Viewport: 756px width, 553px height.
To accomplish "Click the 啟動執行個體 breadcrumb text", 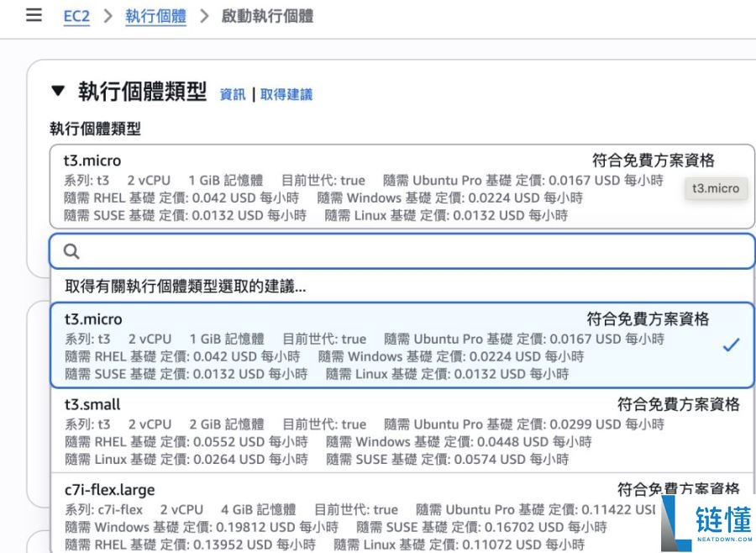I will (x=267, y=16).
